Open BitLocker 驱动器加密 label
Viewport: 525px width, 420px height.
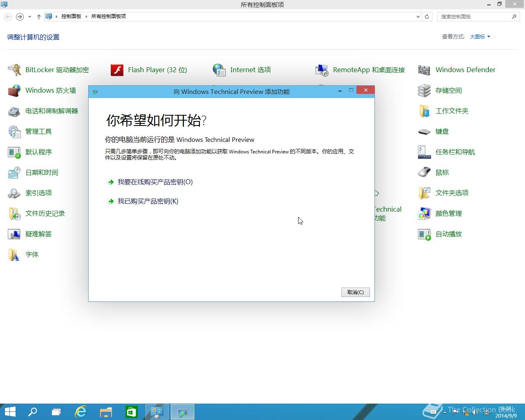point(57,70)
